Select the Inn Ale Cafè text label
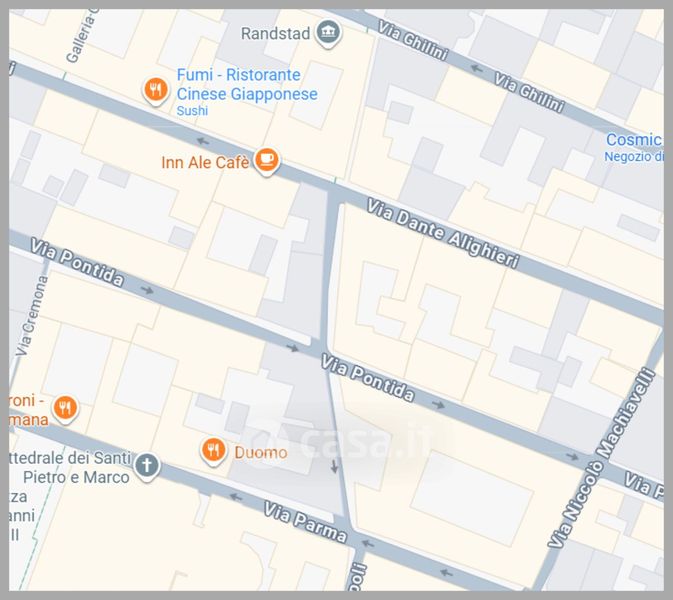The width and height of the screenshot is (673, 600). coord(205,162)
